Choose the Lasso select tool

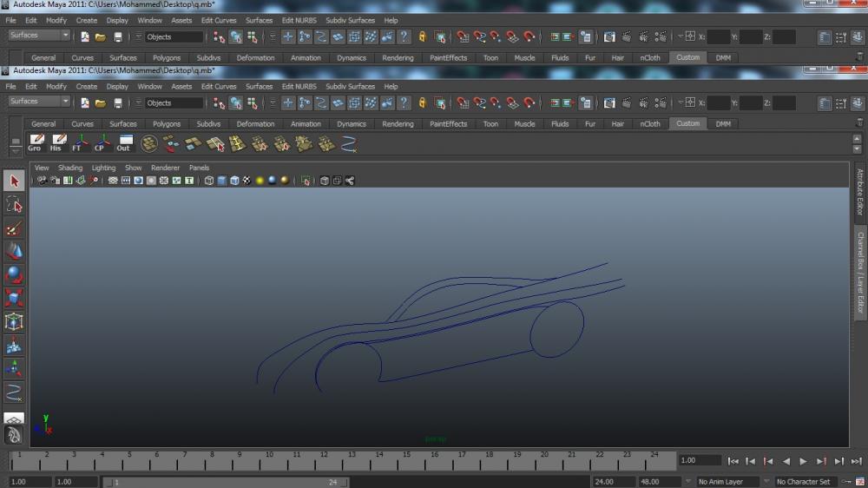coord(14,205)
